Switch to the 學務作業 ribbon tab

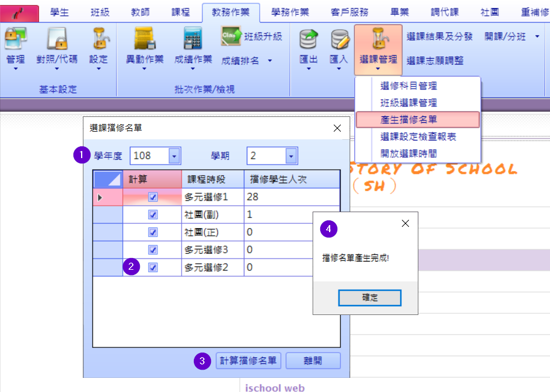coord(290,12)
